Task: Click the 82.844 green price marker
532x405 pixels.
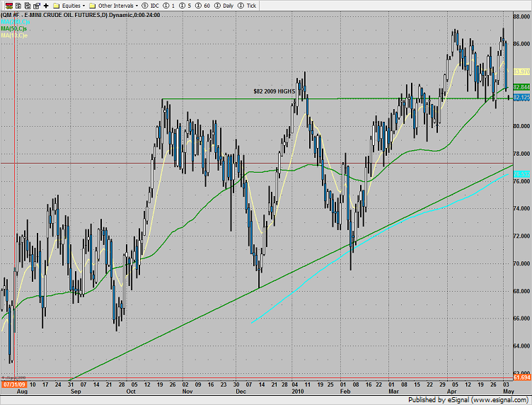Action: click(521, 87)
